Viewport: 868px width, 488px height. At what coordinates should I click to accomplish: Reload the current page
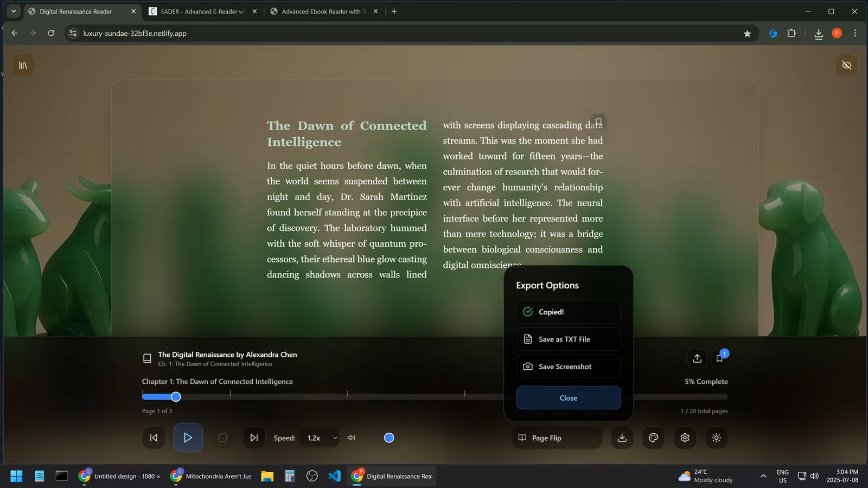coord(51,33)
